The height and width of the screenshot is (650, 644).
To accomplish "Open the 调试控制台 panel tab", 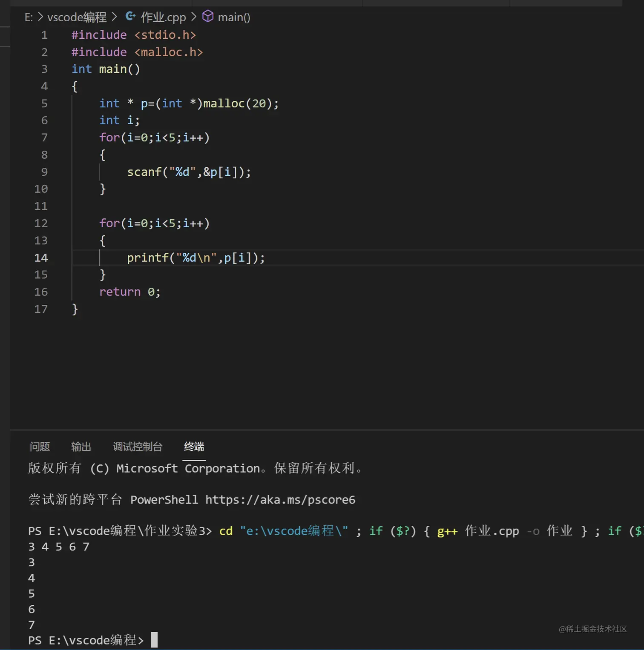I will [x=138, y=447].
